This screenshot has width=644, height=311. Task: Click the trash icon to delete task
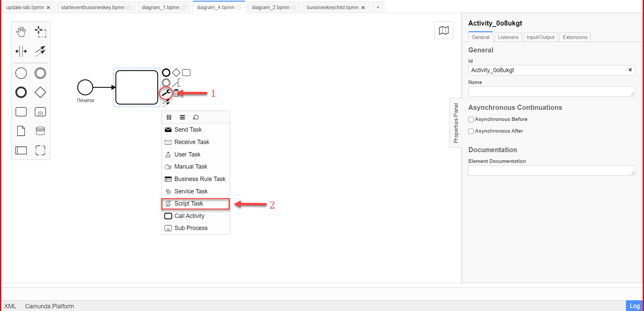click(176, 93)
